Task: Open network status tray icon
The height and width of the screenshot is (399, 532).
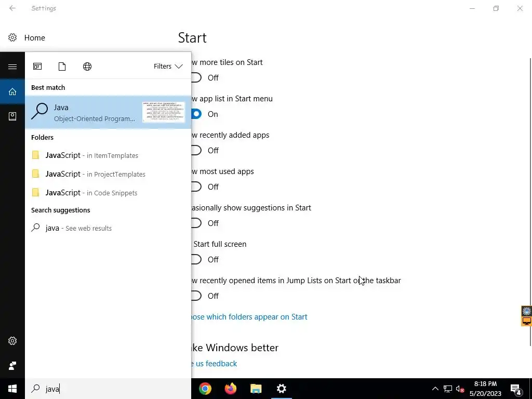Action: 448,389
